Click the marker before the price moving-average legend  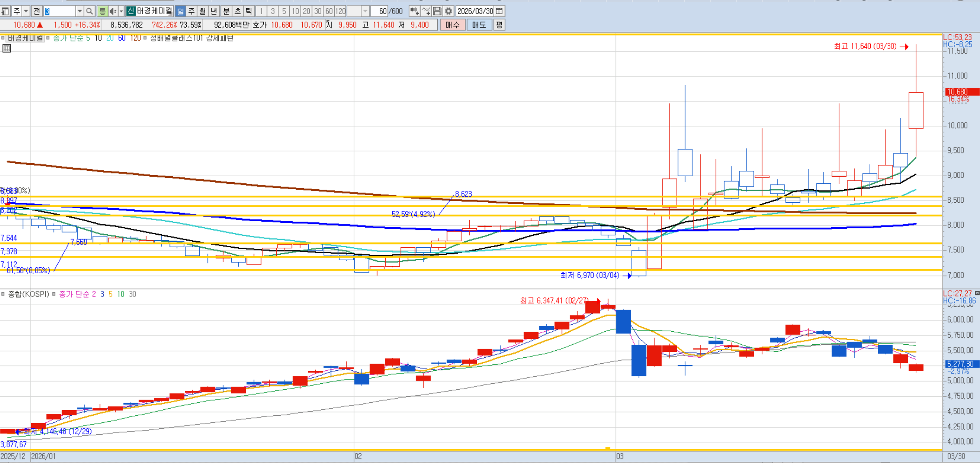48,38
